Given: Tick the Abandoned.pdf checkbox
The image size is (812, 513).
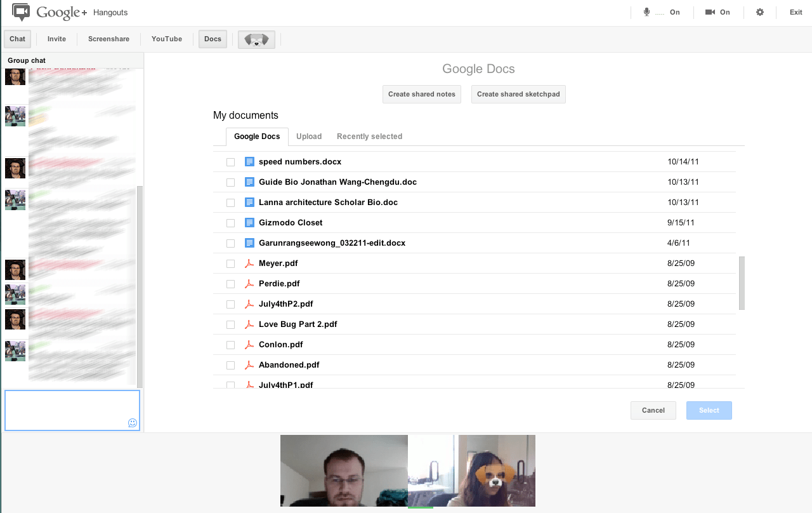Looking at the screenshot, I should point(230,366).
